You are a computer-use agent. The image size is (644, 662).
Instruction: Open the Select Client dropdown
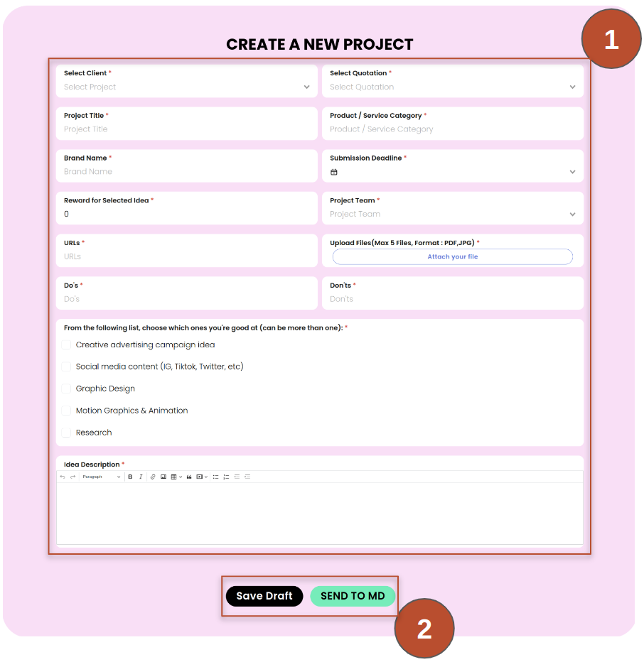tap(186, 87)
